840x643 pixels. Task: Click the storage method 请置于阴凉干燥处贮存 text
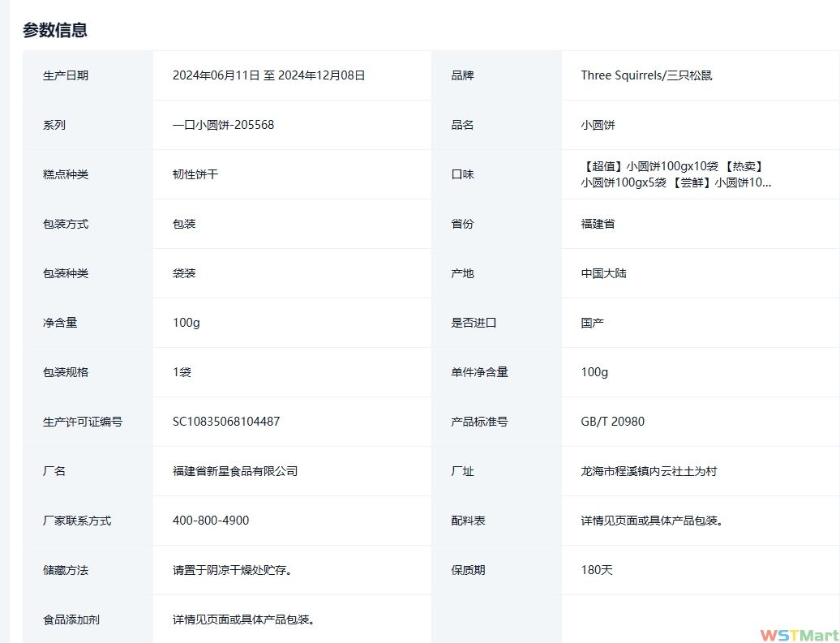[x=232, y=570]
